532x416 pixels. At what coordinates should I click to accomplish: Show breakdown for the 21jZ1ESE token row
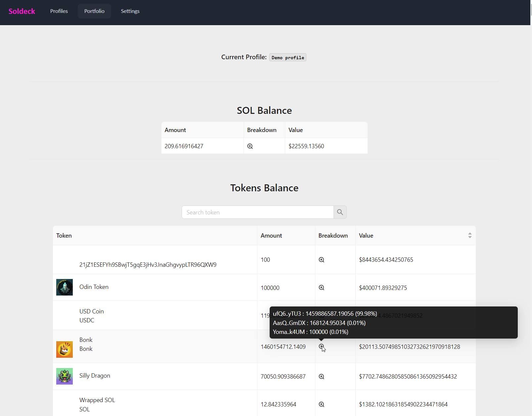click(x=322, y=260)
